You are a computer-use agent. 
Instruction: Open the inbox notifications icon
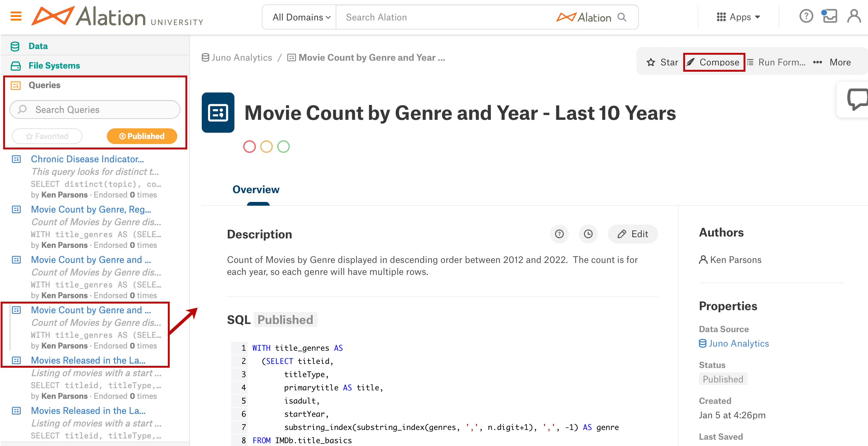829,16
